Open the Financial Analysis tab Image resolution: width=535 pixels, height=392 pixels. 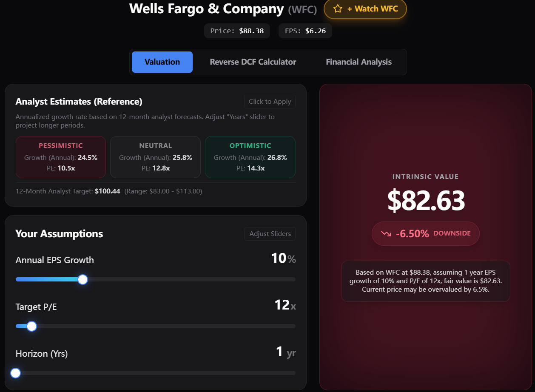(359, 62)
